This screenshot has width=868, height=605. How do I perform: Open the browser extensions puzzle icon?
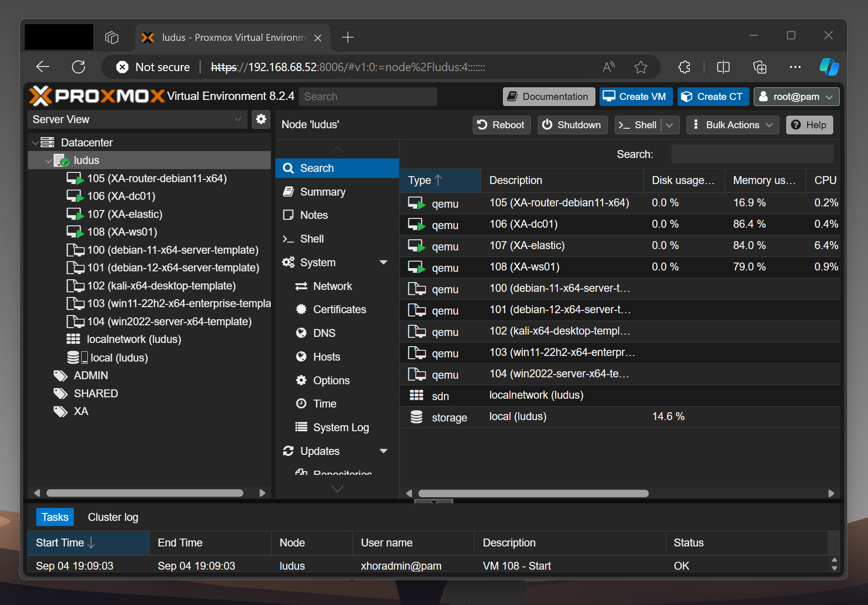tap(684, 67)
